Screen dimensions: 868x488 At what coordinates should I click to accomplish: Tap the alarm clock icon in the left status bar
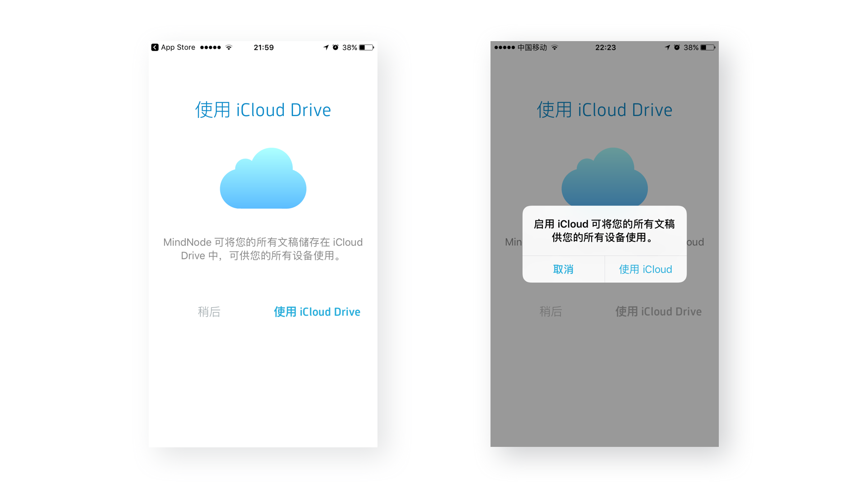tap(335, 47)
